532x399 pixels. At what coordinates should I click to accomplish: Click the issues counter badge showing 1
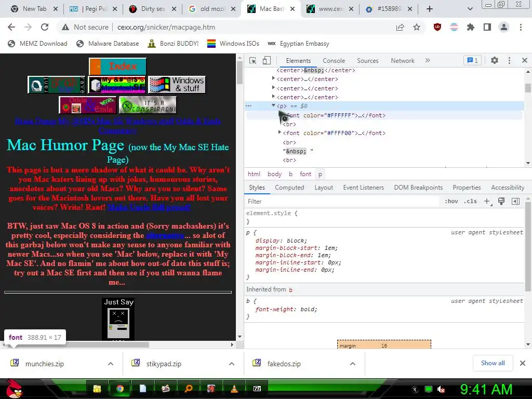point(472,60)
